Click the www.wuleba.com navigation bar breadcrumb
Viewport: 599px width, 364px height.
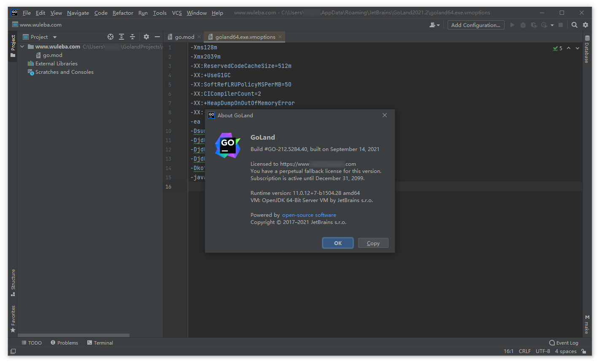point(40,25)
